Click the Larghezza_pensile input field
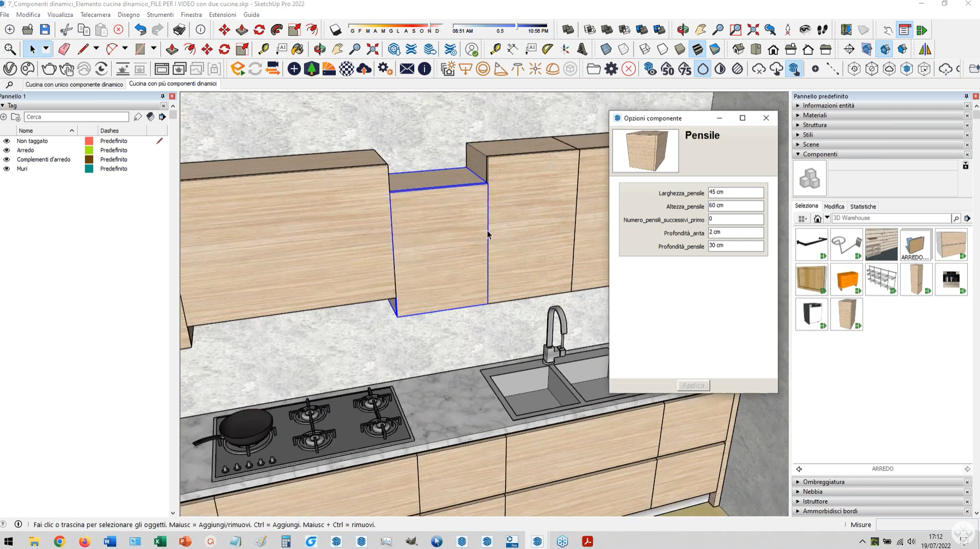980x549 pixels. [x=735, y=192]
